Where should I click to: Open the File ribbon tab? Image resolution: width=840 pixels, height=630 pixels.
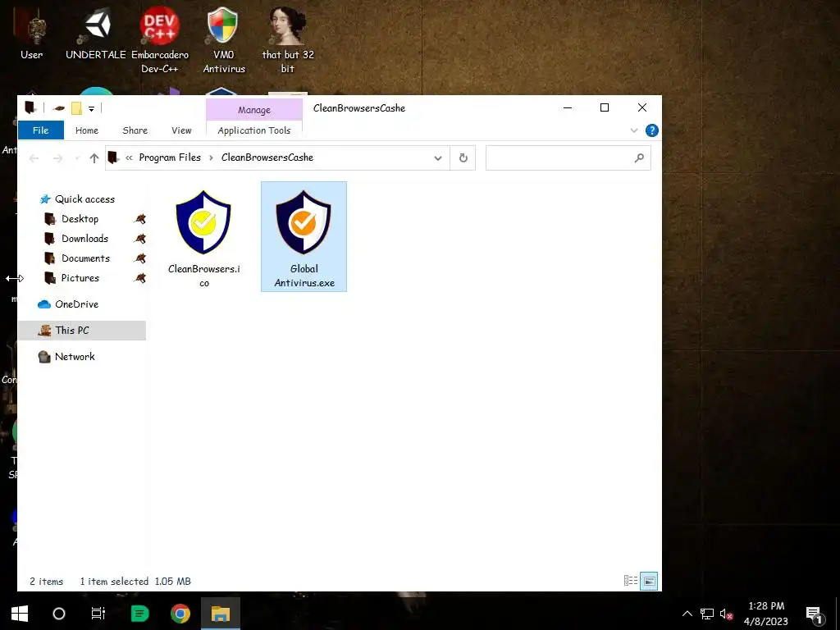(41, 130)
